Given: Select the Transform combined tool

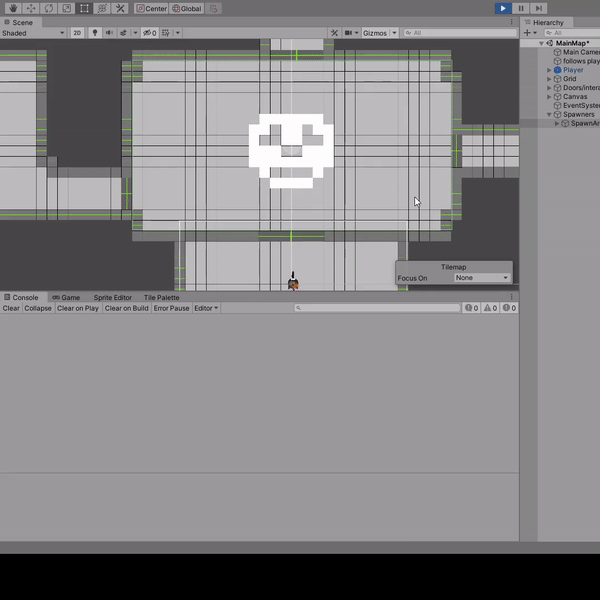Looking at the screenshot, I should (x=102, y=8).
